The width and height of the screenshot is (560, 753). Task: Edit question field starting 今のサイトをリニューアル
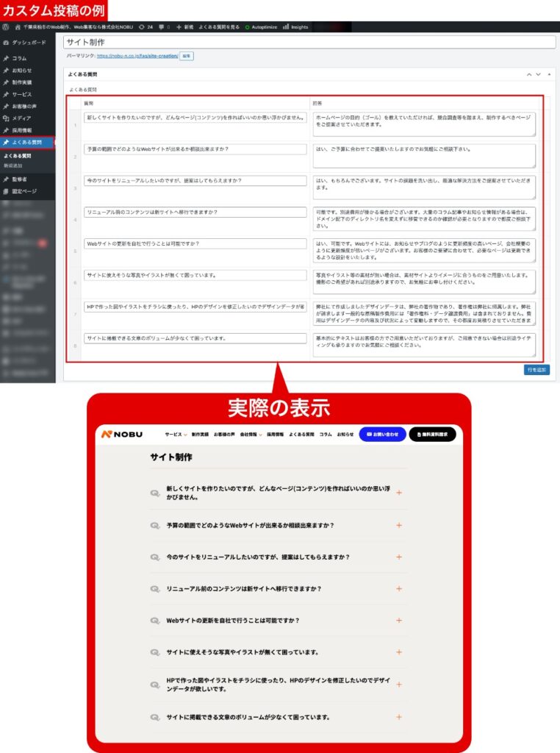coord(195,181)
